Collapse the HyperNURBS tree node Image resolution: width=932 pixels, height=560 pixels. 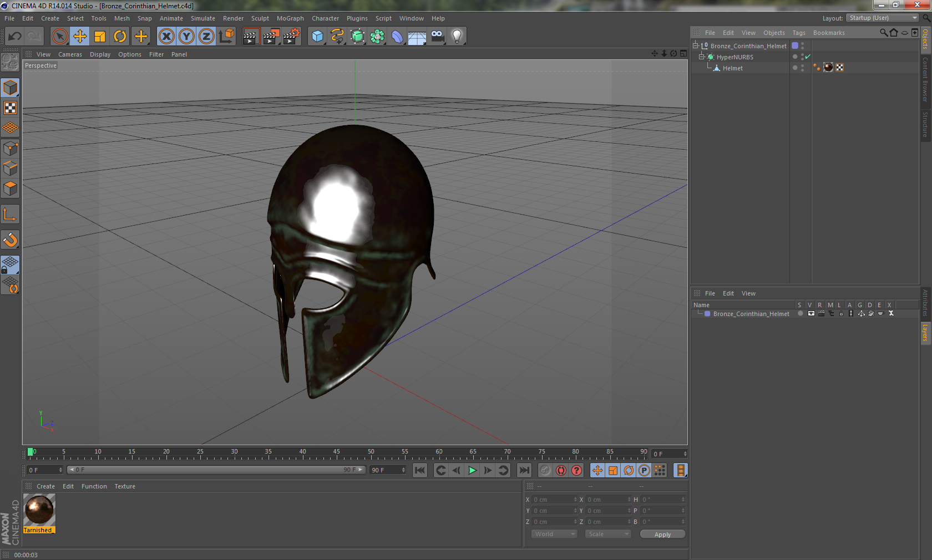point(701,57)
